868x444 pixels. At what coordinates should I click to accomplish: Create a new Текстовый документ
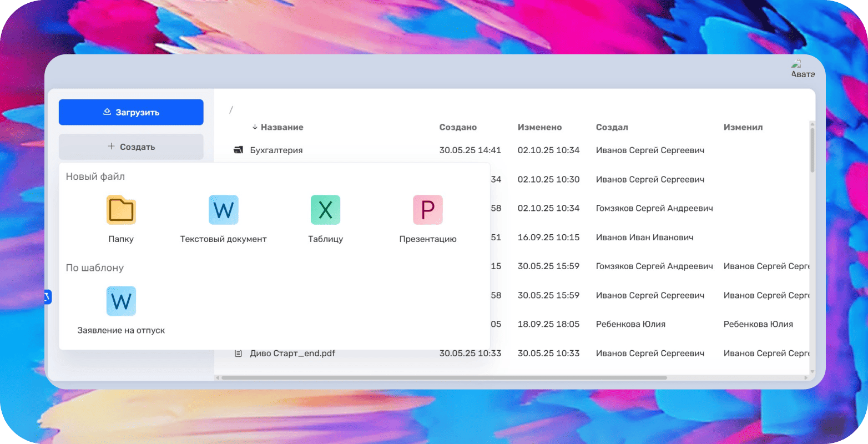pyautogui.click(x=223, y=210)
